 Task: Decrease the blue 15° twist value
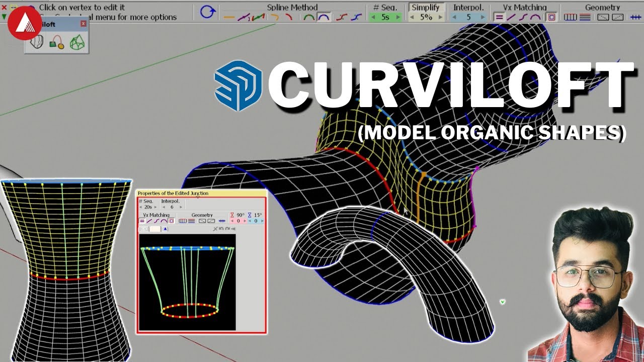pyautogui.click(x=250, y=221)
